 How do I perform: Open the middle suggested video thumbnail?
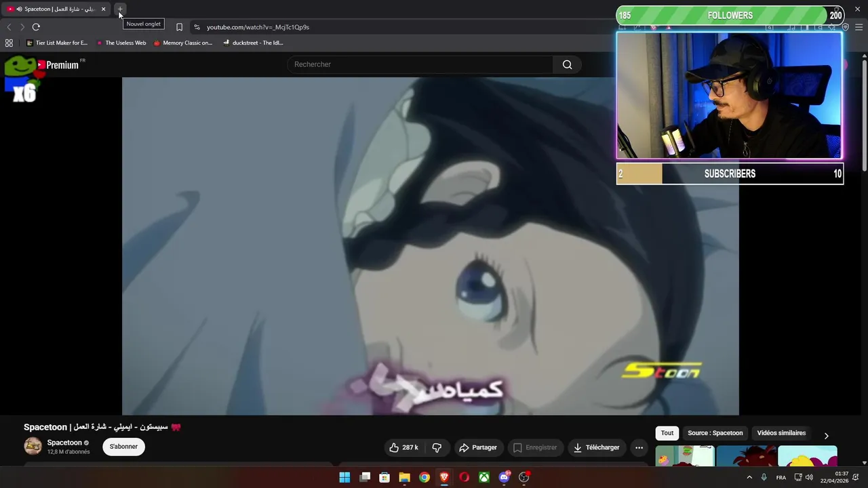746,456
